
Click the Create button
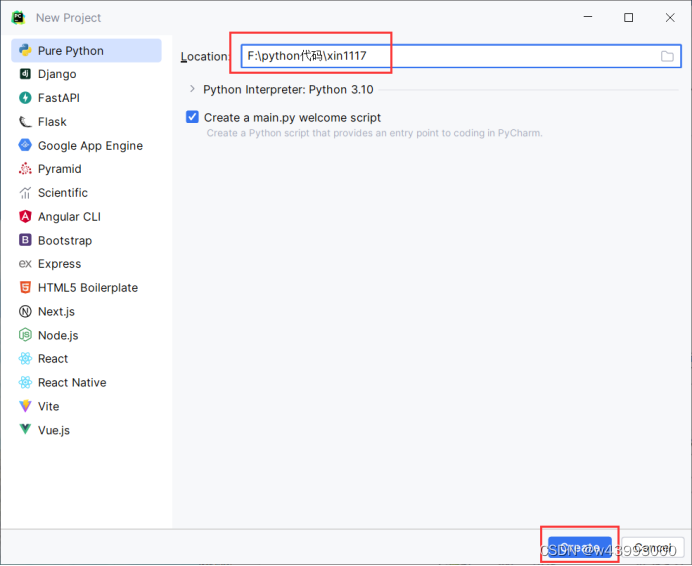[579, 547]
